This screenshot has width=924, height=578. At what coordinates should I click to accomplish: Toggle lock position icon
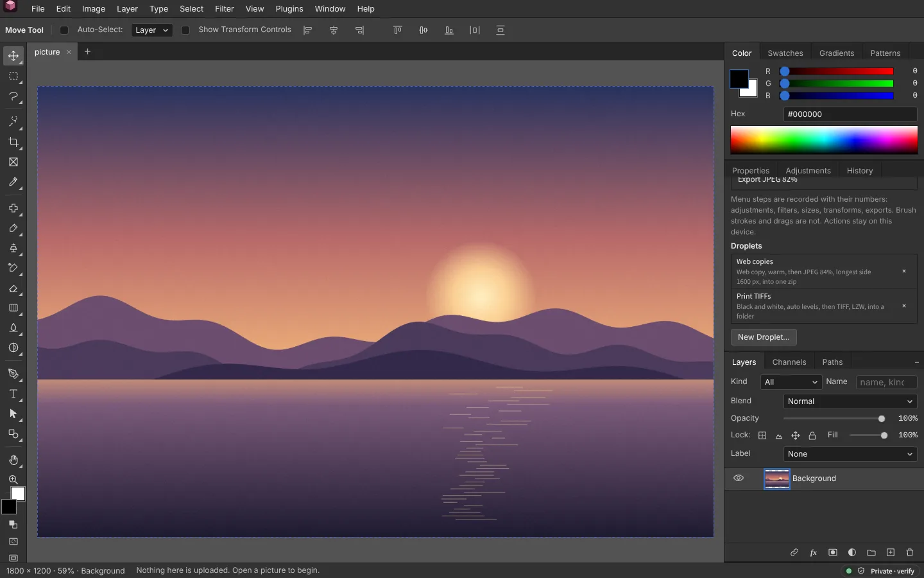coord(796,435)
